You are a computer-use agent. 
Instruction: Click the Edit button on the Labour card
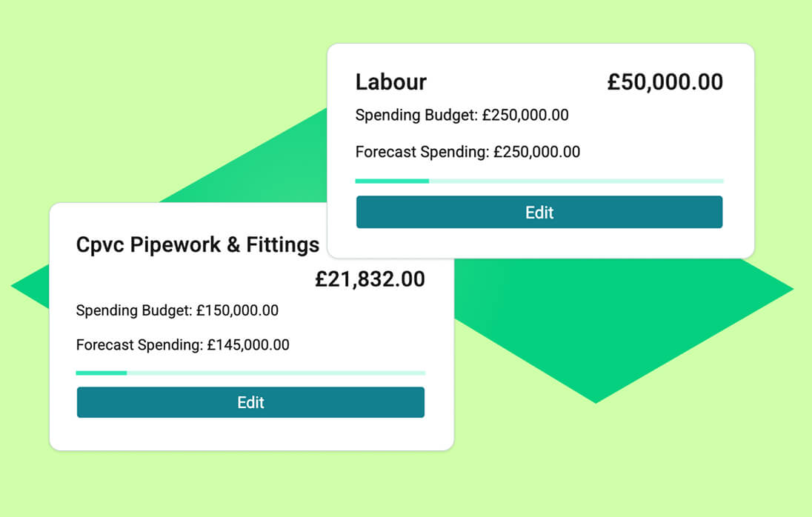click(539, 213)
